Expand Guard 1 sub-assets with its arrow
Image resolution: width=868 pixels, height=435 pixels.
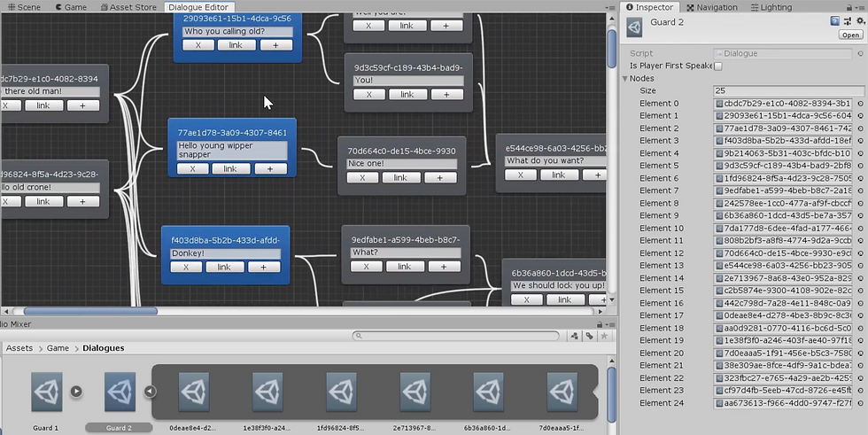click(76, 392)
